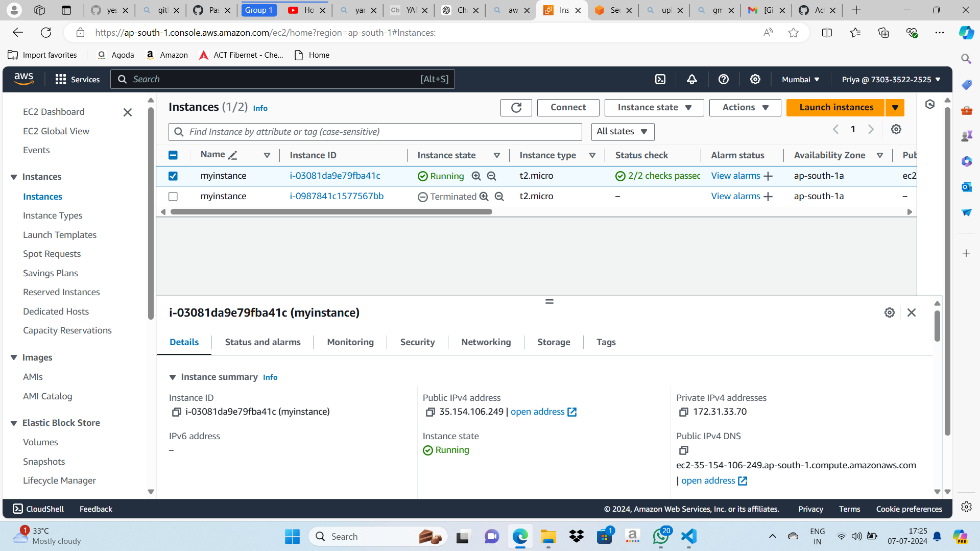Open AWS CloudShell terminal icon in top bar
This screenshot has height=551, width=980.
660,79
